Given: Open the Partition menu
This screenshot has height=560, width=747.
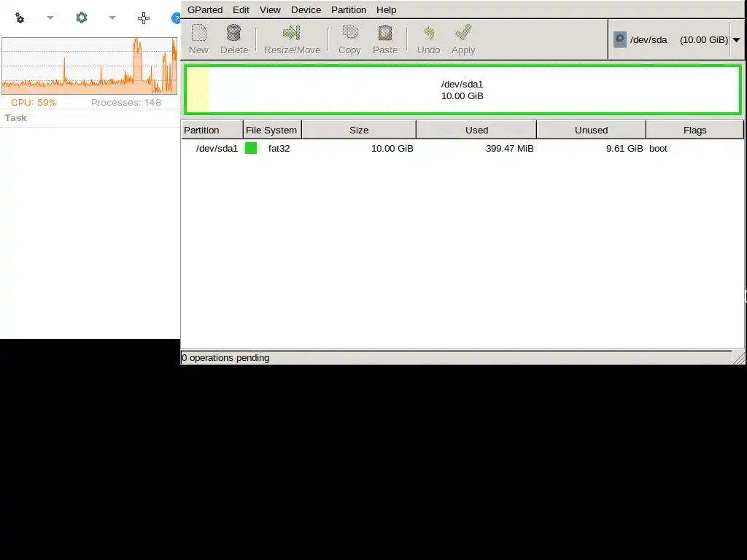Looking at the screenshot, I should coord(349,10).
